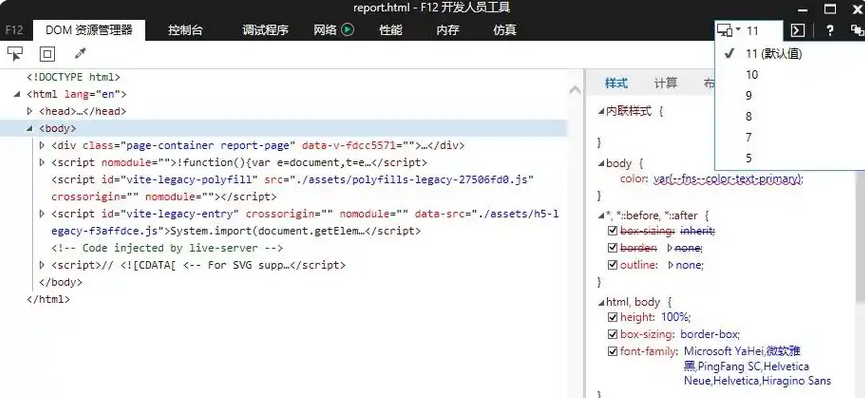
Task: Activate the Select element inspector tool
Action: (x=15, y=54)
